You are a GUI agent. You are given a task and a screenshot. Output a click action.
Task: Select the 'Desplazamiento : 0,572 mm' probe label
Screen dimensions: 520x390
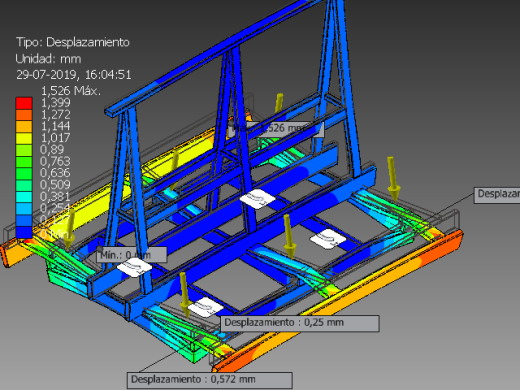coord(210,380)
